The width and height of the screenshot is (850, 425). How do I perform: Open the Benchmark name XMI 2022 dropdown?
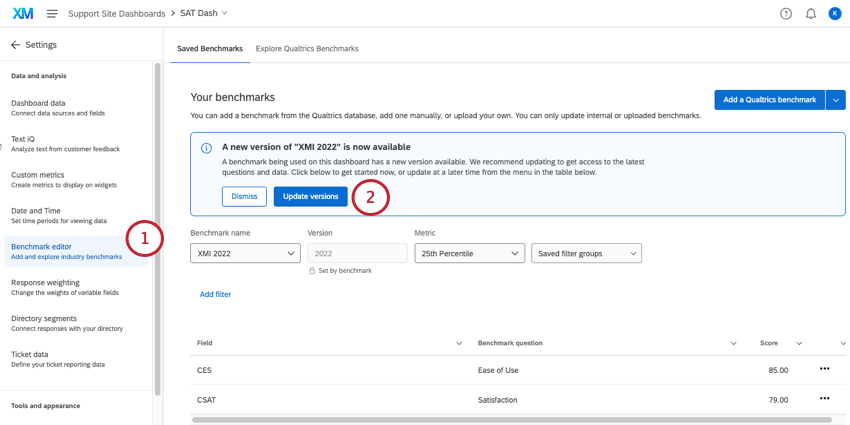coord(245,254)
